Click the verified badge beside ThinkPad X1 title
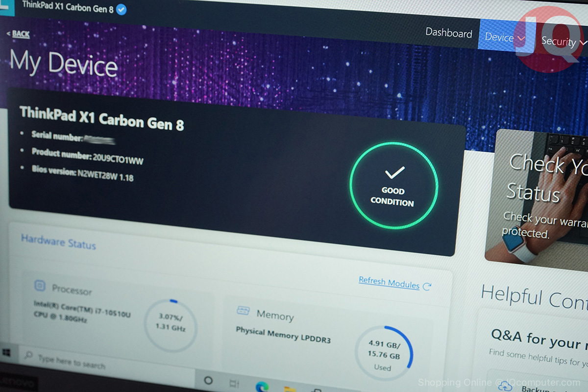588x392 pixels. [x=122, y=9]
